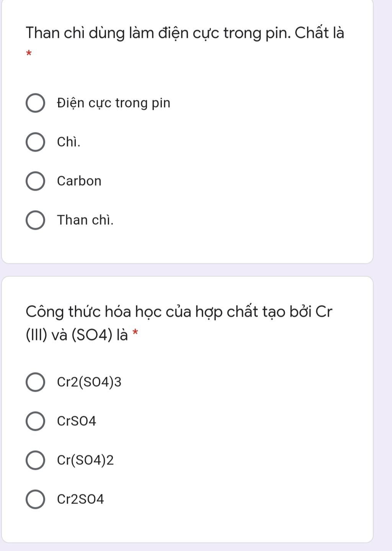
Task: Click the 'Điện cực trong pin' answer label
Action: tap(114, 103)
